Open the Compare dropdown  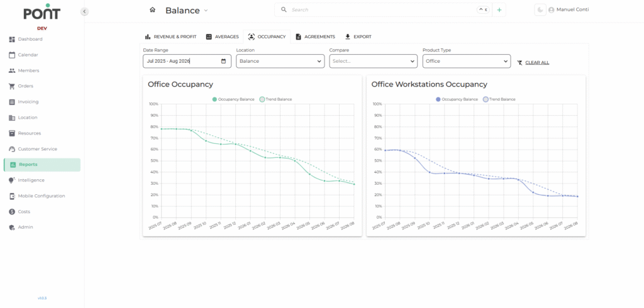[x=373, y=62]
